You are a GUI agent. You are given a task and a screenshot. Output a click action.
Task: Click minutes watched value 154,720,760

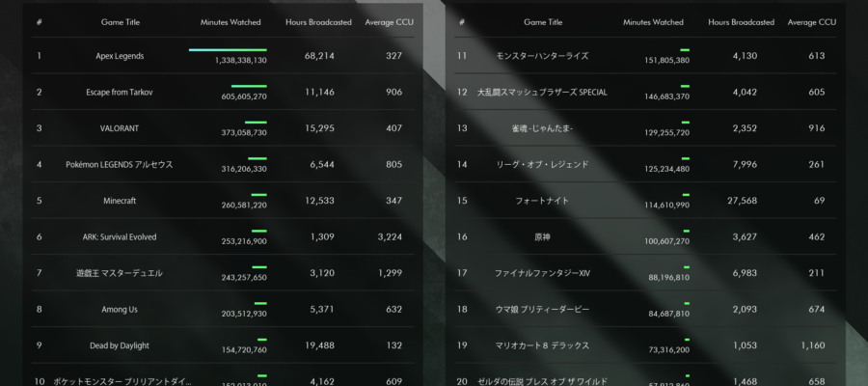click(244, 350)
